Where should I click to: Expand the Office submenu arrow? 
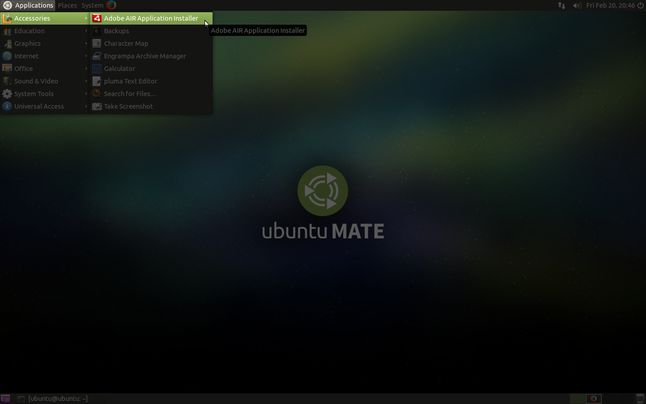[86, 69]
